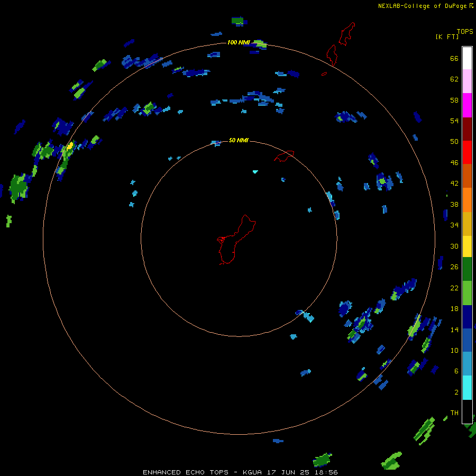
Task: Click the dark orange legend swatch
Action: (467, 176)
